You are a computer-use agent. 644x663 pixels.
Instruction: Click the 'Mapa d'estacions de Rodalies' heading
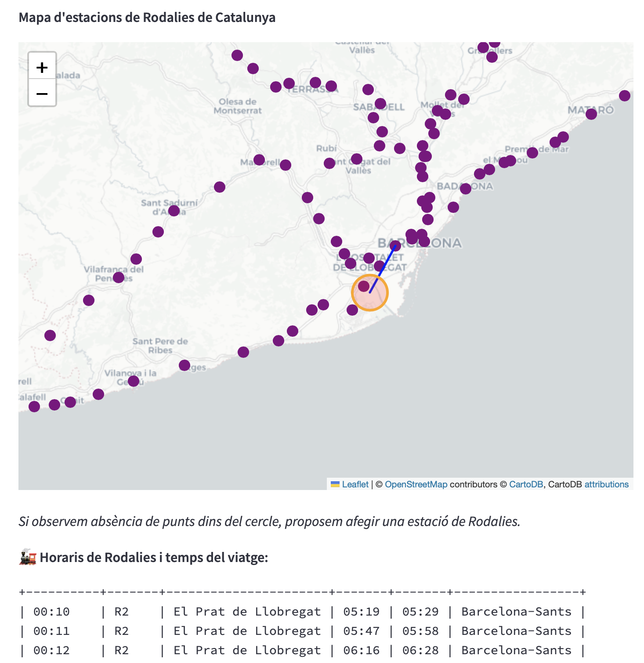147,18
